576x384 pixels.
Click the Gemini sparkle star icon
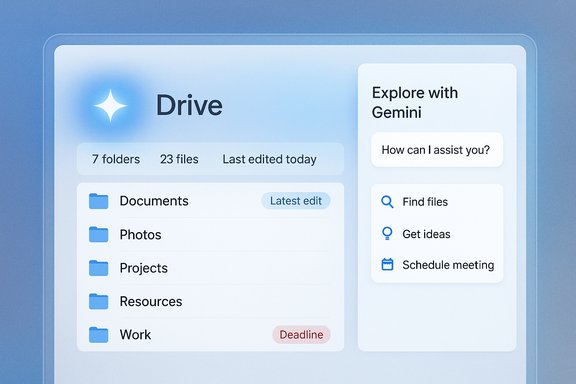coord(111,105)
